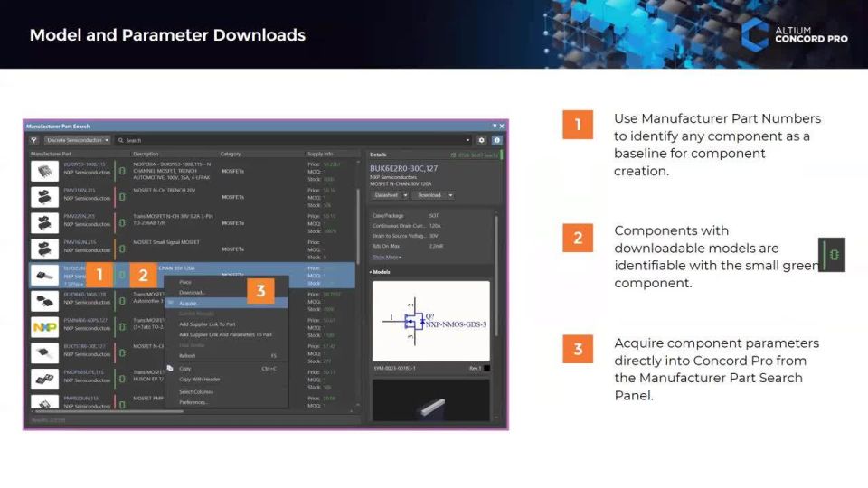
Task: Click the 'MOSFET Small Signal MOSFET' description
Action: (166, 242)
